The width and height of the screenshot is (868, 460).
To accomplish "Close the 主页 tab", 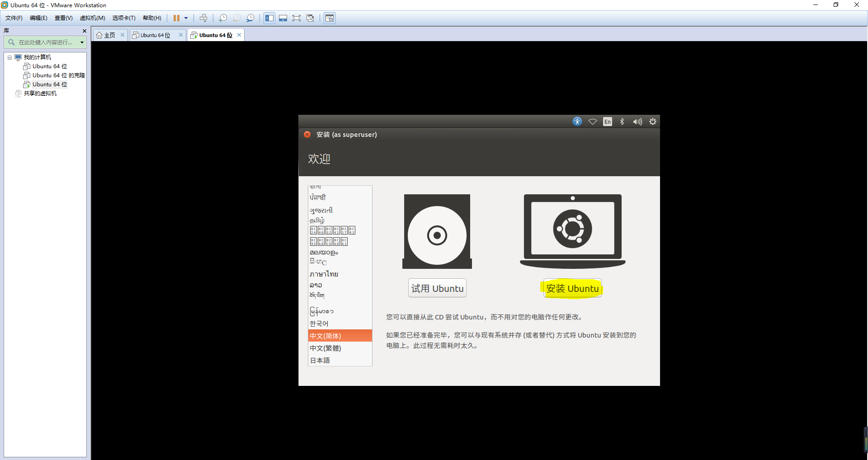I will pos(123,35).
